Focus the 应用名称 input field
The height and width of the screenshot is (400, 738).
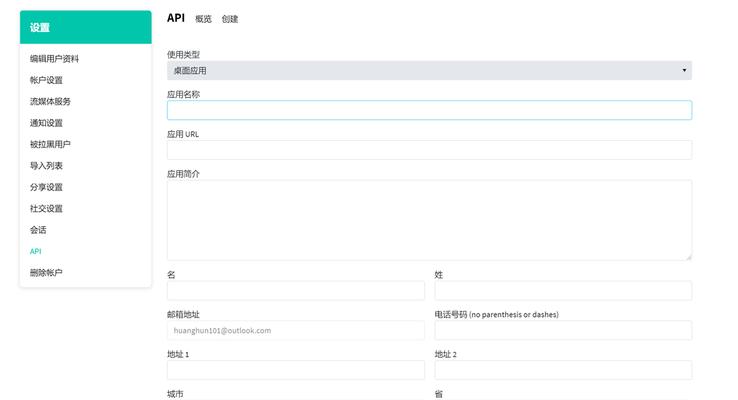click(x=429, y=110)
